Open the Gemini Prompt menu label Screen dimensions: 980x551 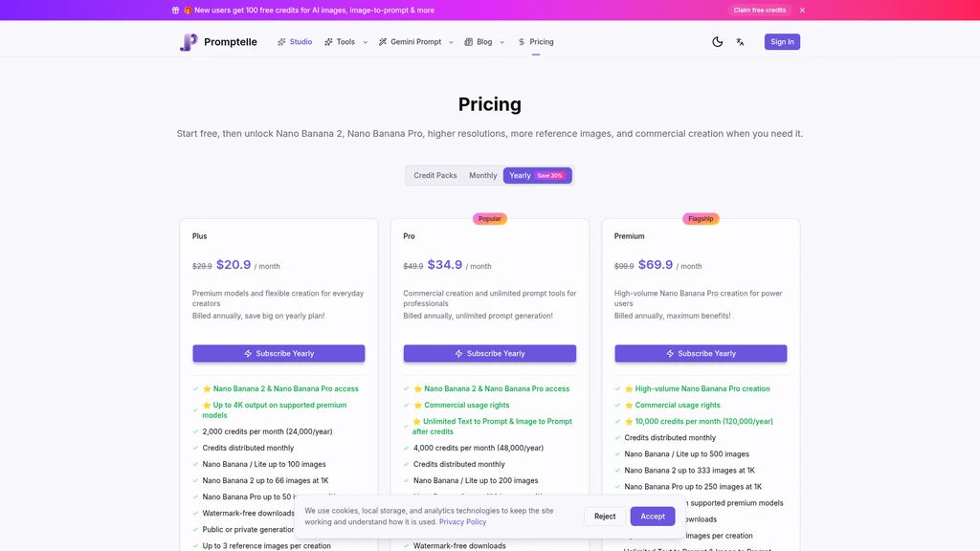coord(415,42)
